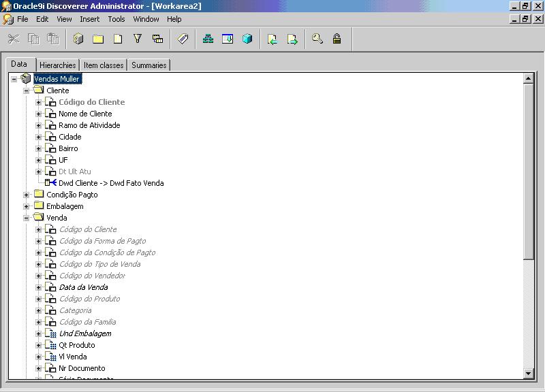This screenshot has height=392, width=545.
Task: Click the padlock icon in toolbar
Action: click(337, 39)
